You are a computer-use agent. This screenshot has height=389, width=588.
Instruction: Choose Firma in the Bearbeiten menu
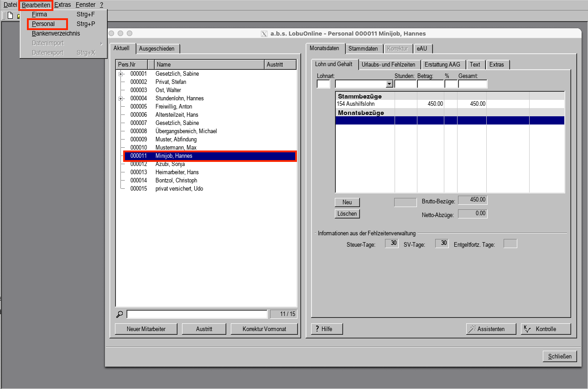(x=39, y=14)
